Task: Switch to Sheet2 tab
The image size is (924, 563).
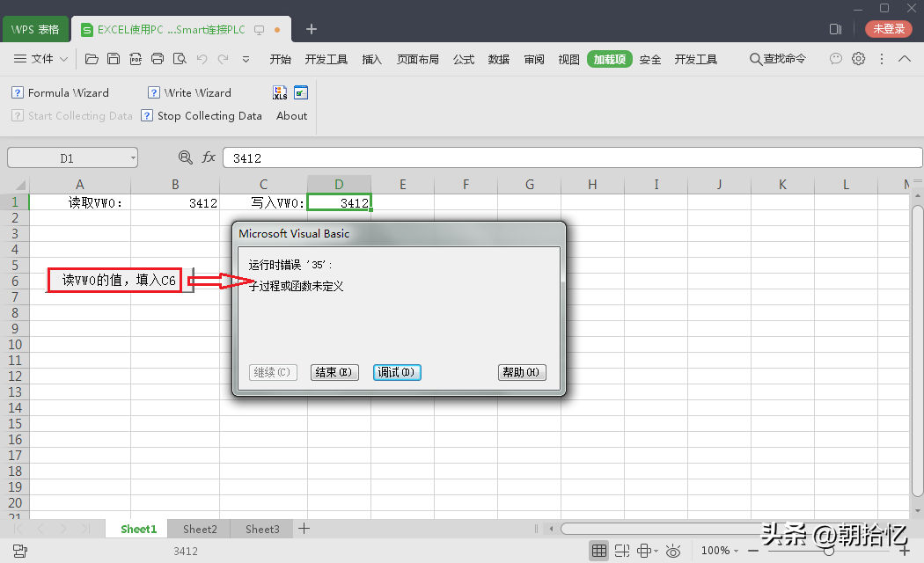Action: (200, 529)
